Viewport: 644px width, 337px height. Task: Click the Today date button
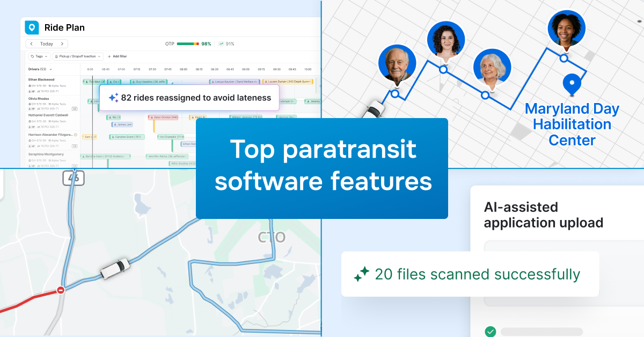[x=47, y=44]
